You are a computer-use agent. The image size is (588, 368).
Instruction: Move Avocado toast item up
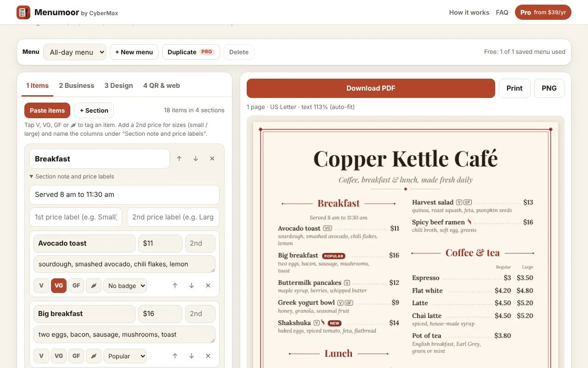click(175, 286)
